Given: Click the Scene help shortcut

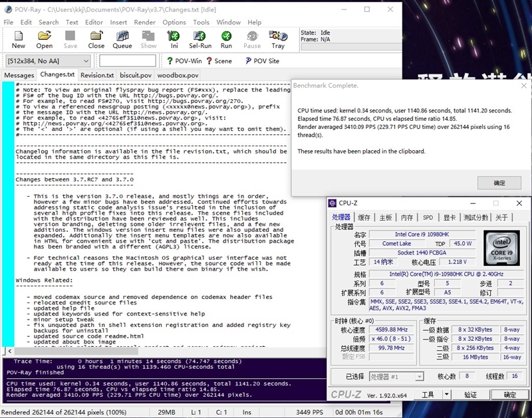Looking at the screenshot, I should pyautogui.click(x=219, y=61).
